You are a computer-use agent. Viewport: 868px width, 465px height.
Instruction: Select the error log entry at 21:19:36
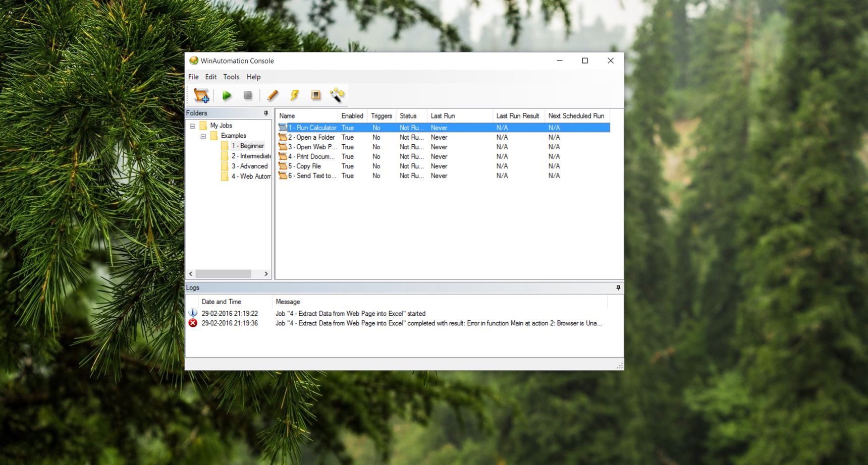pos(399,323)
